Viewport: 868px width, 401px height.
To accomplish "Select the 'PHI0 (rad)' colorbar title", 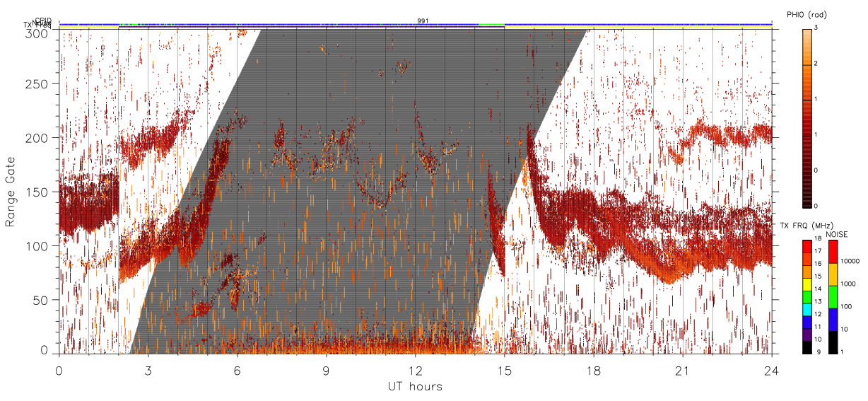I will (807, 15).
